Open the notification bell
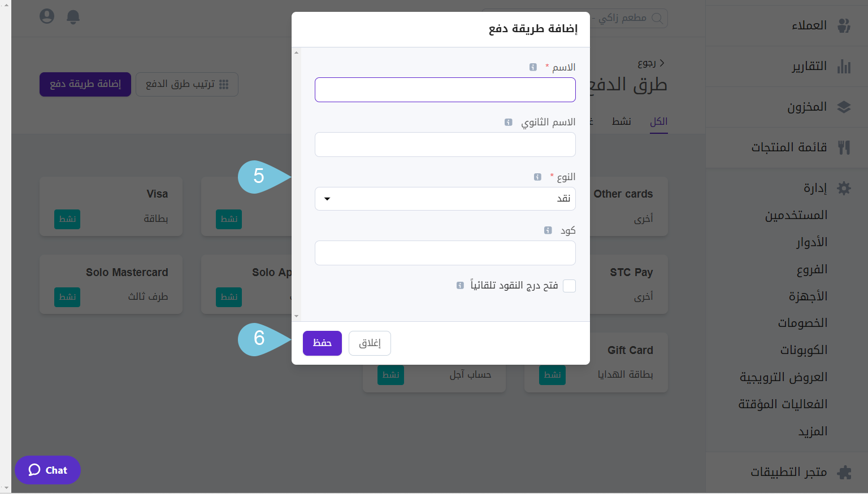The image size is (868, 494). click(x=73, y=17)
